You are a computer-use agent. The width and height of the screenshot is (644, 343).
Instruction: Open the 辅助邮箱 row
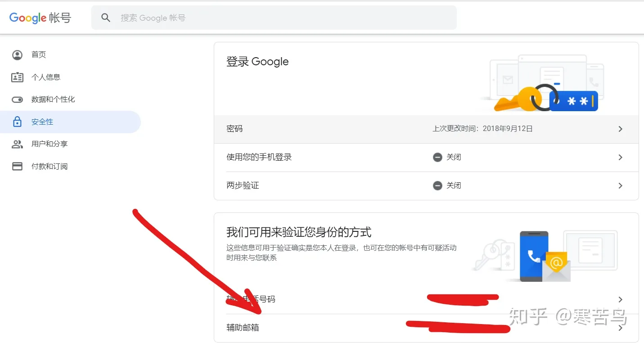coord(426,328)
